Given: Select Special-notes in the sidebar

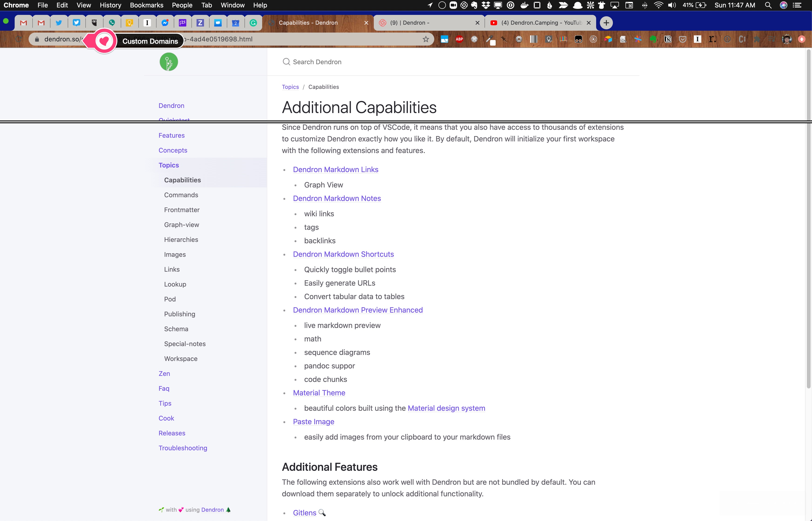Looking at the screenshot, I should pyautogui.click(x=185, y=344).
